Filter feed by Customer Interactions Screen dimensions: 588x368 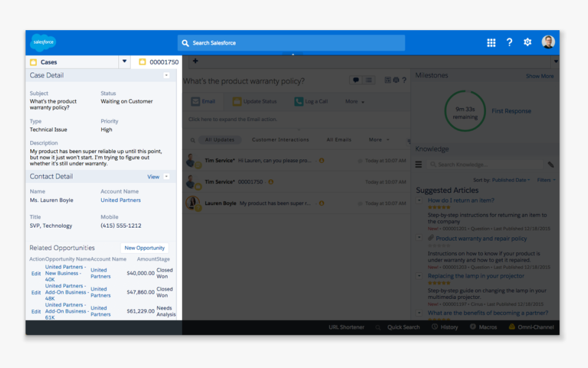coord(280,140)
